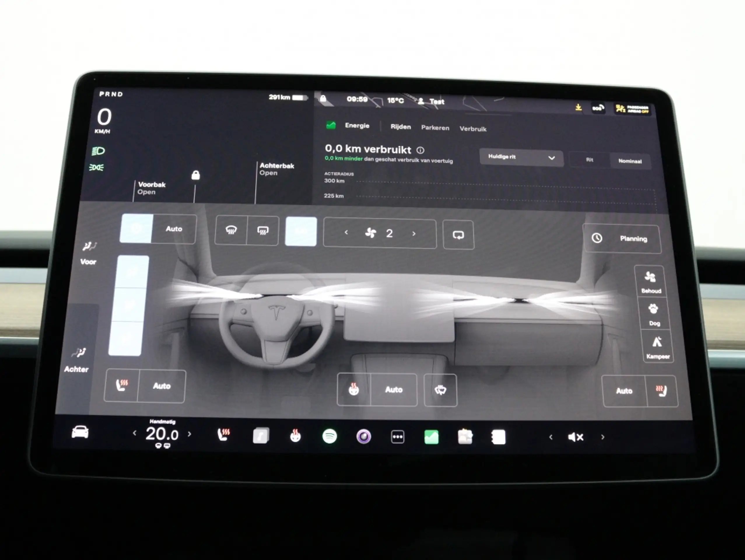Tap Voorbak Open to open frunk
Viewport: 745px width, 560px height.
tap(151, 188)
